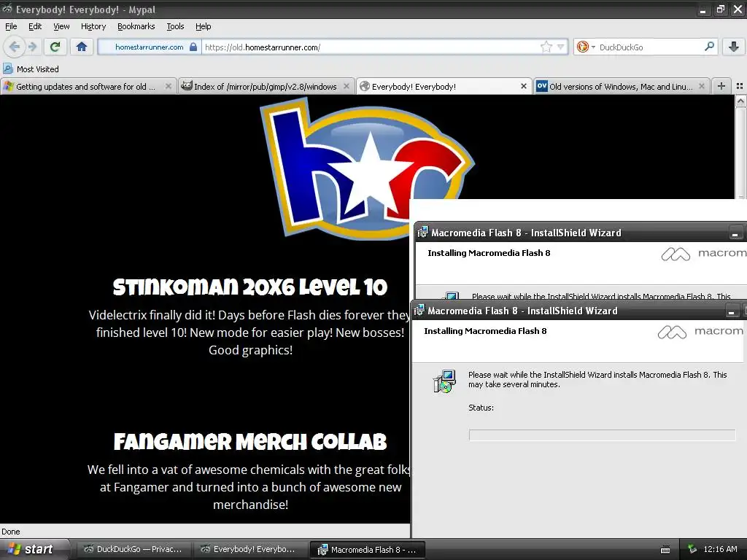Open Most Visited bookmarks folder
Screen dimensions: 747x560
click(x=31, y=69)
